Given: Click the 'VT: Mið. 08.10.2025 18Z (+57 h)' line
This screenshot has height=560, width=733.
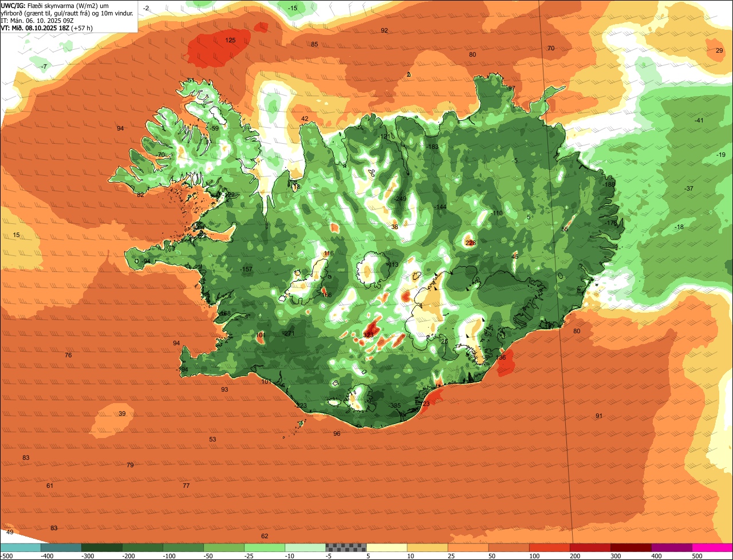Looking at the screenshot, I should click(x=47, y=27).
